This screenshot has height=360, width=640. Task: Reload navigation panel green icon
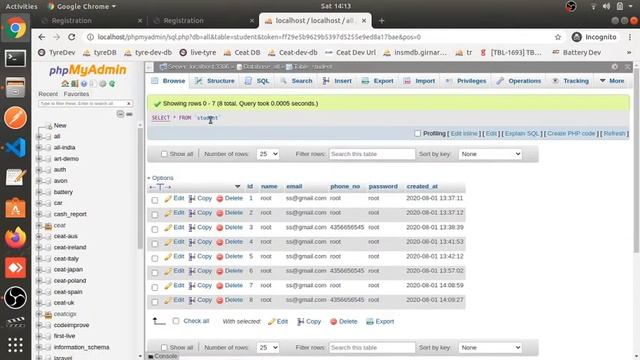(x=112, y=84)
